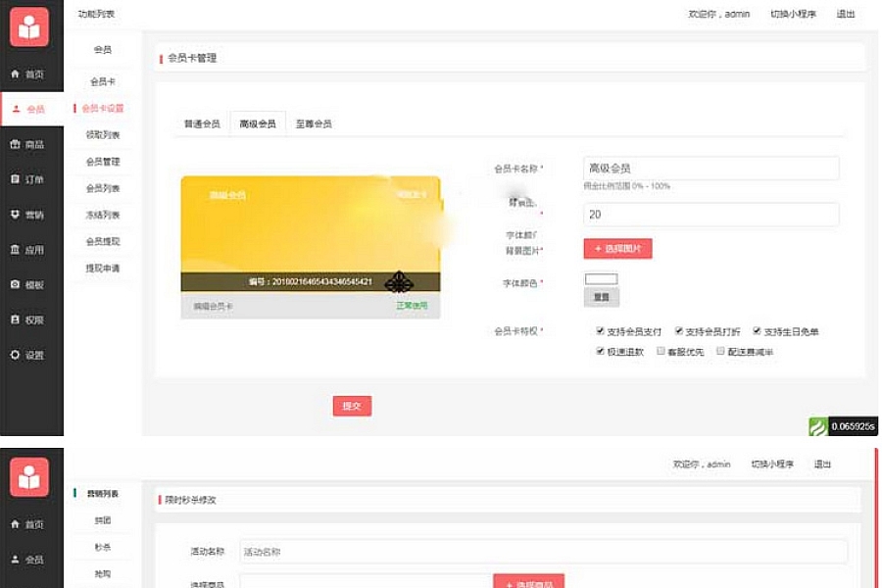The image size is (882, 588).
Task: Click the red 选择图片 button
Action: pos(617,248)
